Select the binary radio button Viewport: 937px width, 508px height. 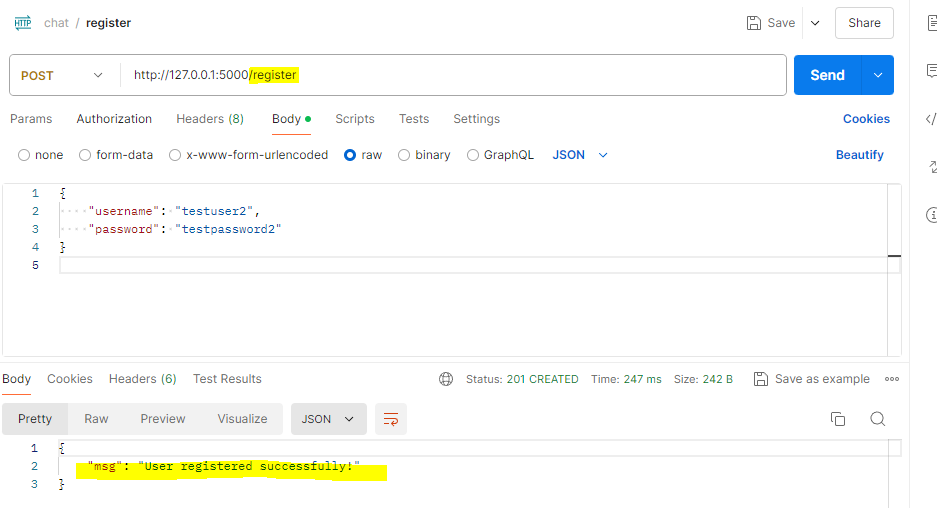point(404,155)
